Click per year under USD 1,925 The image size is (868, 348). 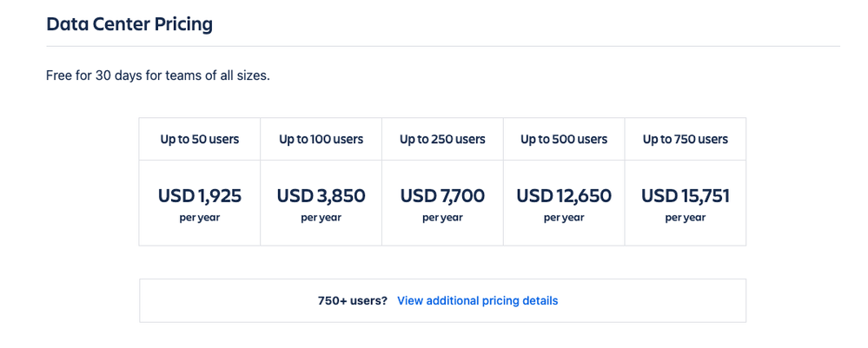[200, 218]
